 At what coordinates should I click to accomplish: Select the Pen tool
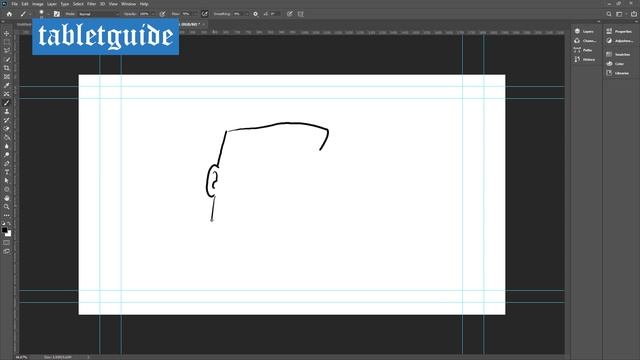coord(7,163)
